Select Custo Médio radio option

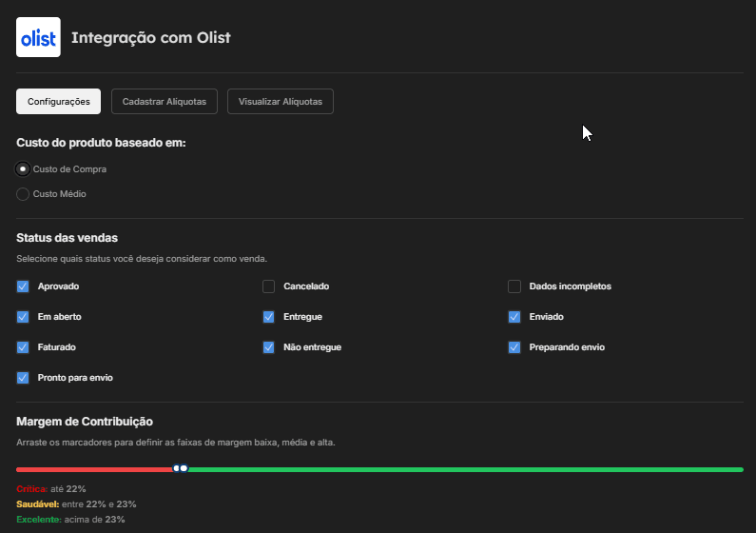23,194
